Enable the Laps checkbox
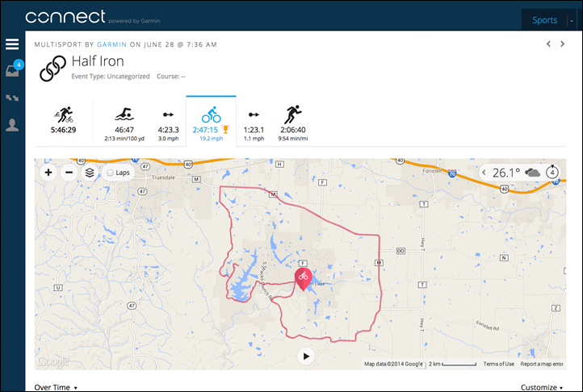Viewport: 583px width, 392px height. pyautogui.click(x=110, y=173)
